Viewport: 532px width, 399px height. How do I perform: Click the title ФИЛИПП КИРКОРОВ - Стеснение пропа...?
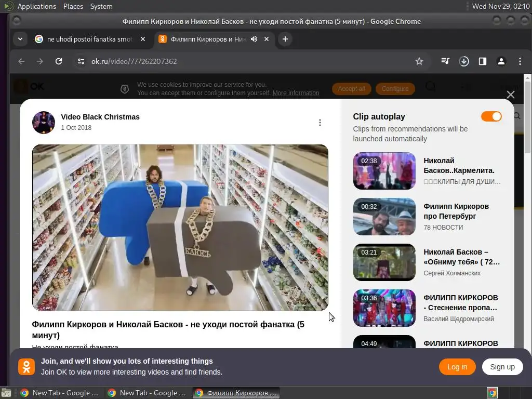460,303
